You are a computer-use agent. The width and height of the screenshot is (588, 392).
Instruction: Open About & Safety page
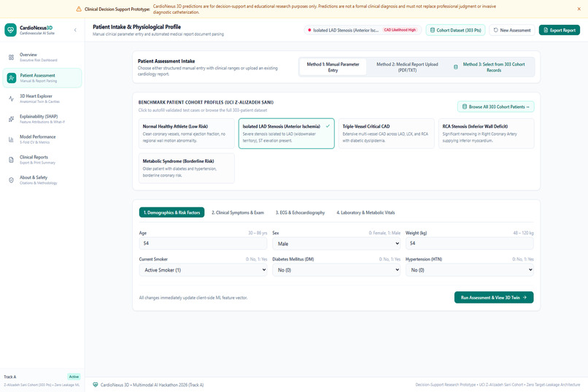tap(42, 180)
